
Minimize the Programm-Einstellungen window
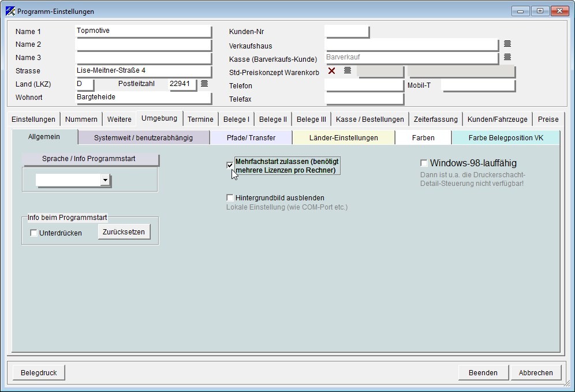520,11
